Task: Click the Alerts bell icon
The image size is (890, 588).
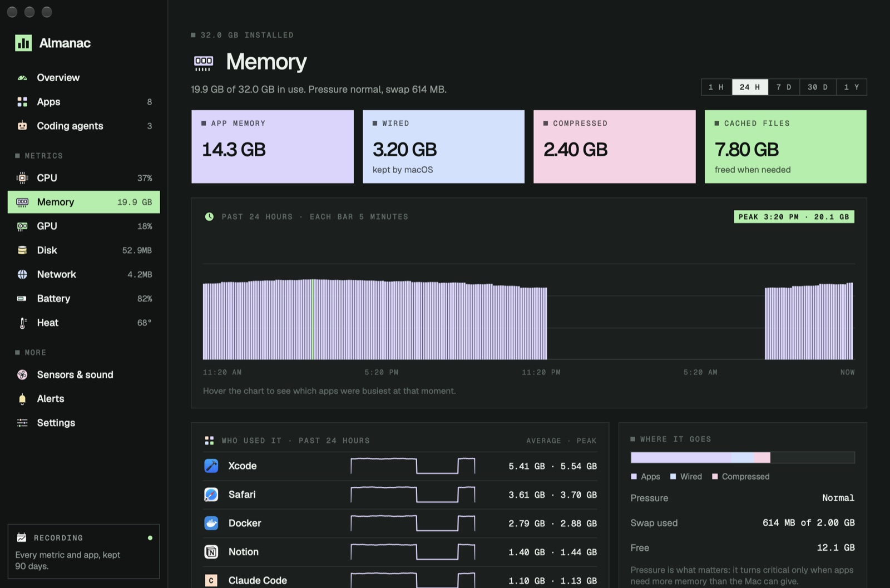Action: tap(22, 399)
